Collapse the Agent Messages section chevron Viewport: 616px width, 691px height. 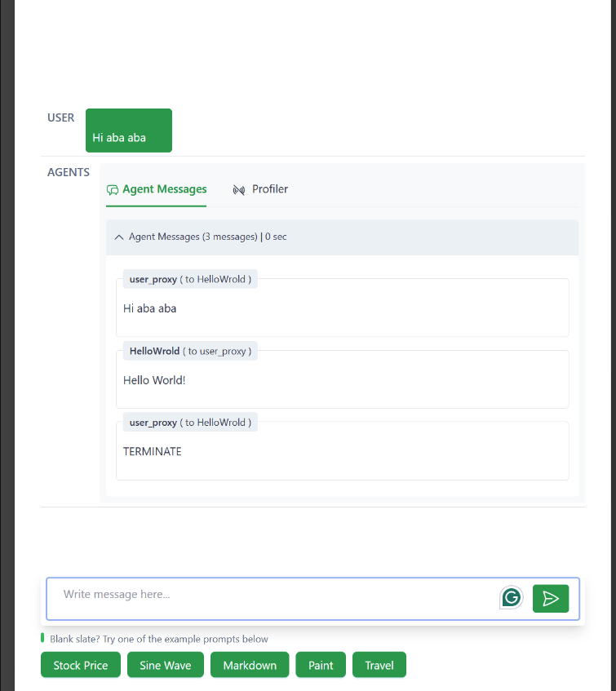click(119, 237)
